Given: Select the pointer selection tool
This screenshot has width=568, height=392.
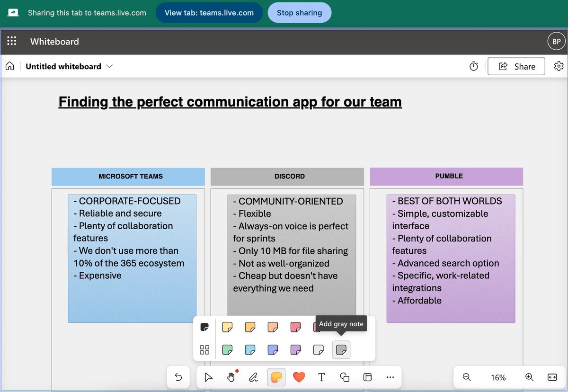Looking at the screenshot, I should pos(208,377).
